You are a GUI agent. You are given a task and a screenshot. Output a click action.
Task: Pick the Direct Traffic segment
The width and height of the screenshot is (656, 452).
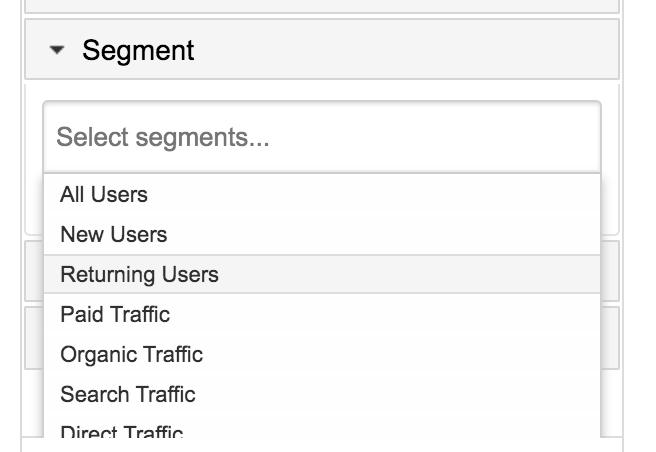pos(122,433)
